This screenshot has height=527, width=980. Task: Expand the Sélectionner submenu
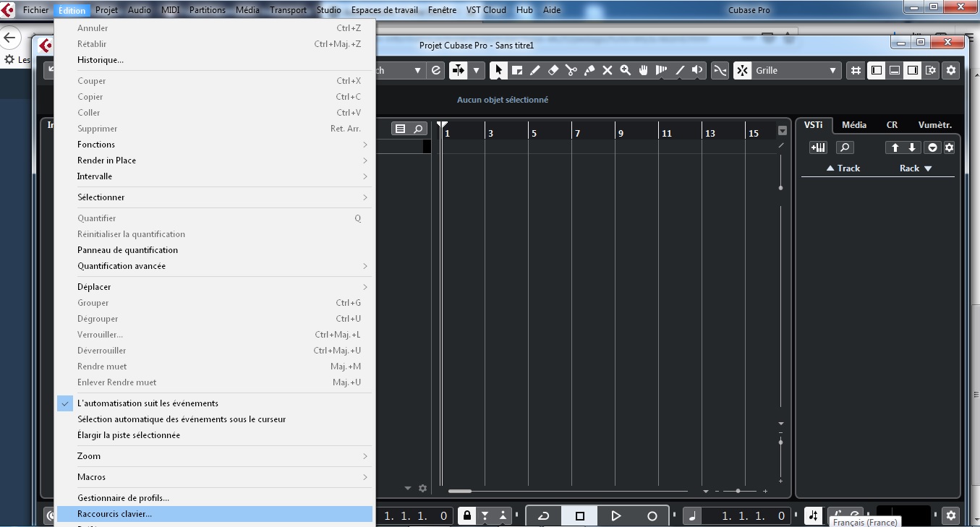pyautogui.click(x=214, y=197)
